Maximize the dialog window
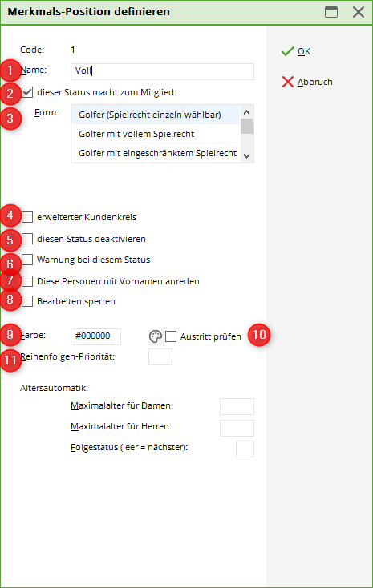 tap(331, 12)
